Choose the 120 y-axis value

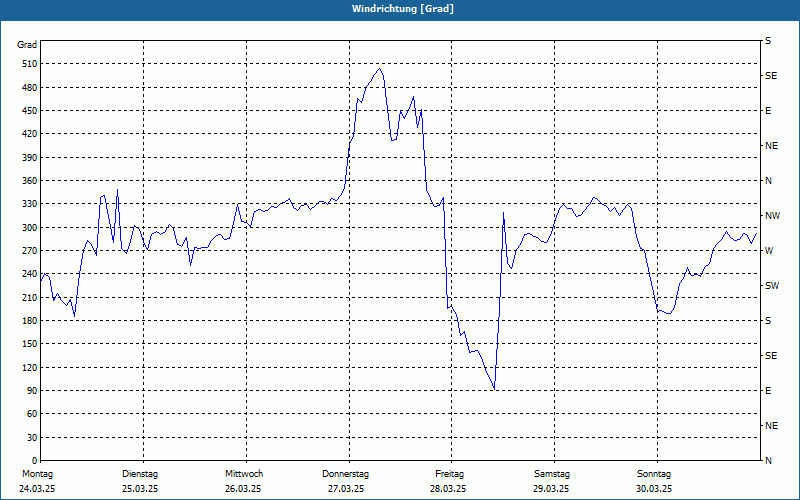30,367
